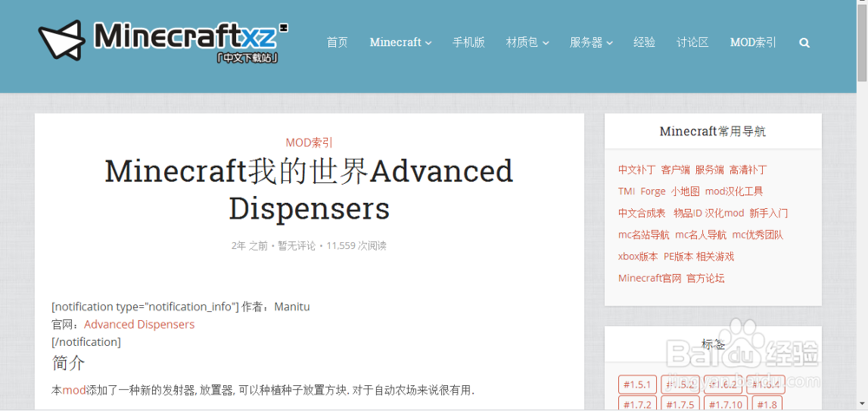868x411 pixels.
Task: Select the #1.6.4 tag
Action: [x=766, y=384]
